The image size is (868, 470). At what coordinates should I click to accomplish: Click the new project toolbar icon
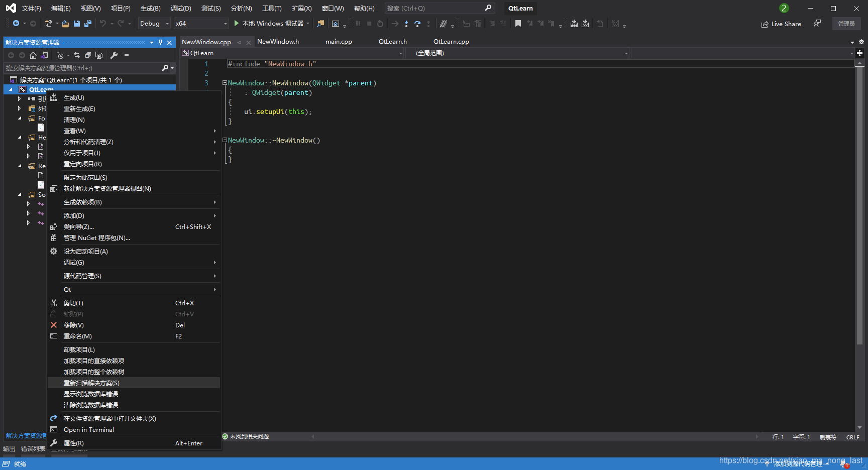tap(48, 24)
